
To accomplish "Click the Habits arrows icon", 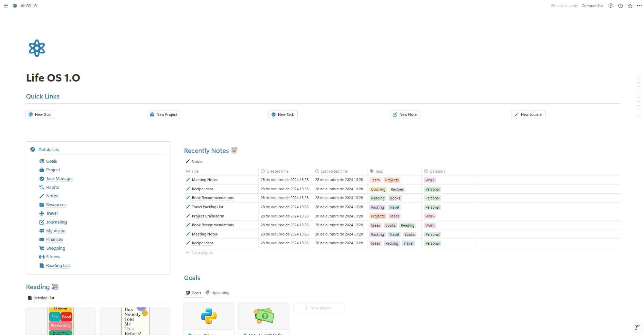I will pos(42,187).
